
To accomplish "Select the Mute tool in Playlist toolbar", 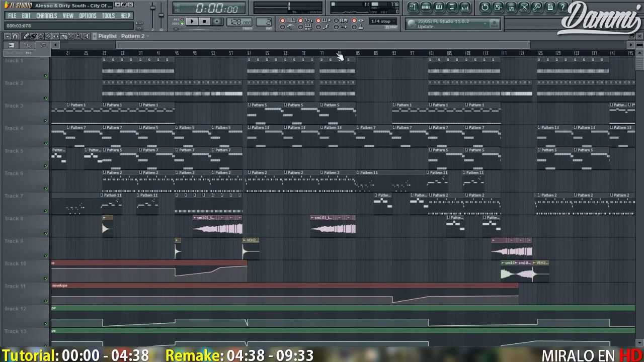I will [48, 36].
